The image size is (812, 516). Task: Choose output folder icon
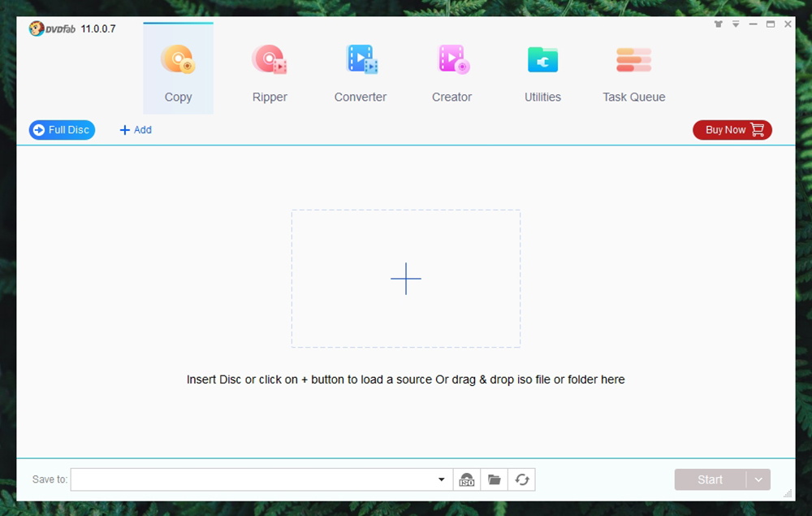494,479
